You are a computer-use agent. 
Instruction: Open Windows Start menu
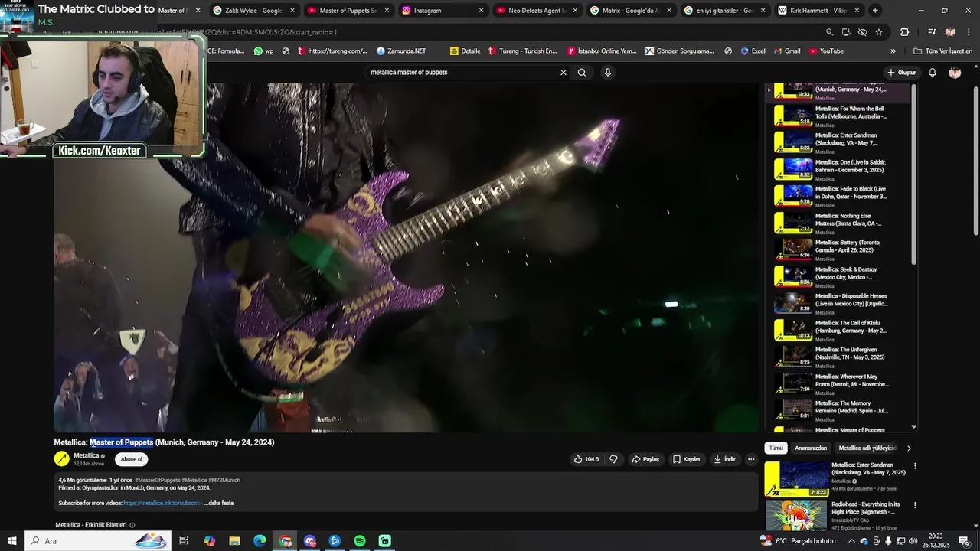(12, 541)
